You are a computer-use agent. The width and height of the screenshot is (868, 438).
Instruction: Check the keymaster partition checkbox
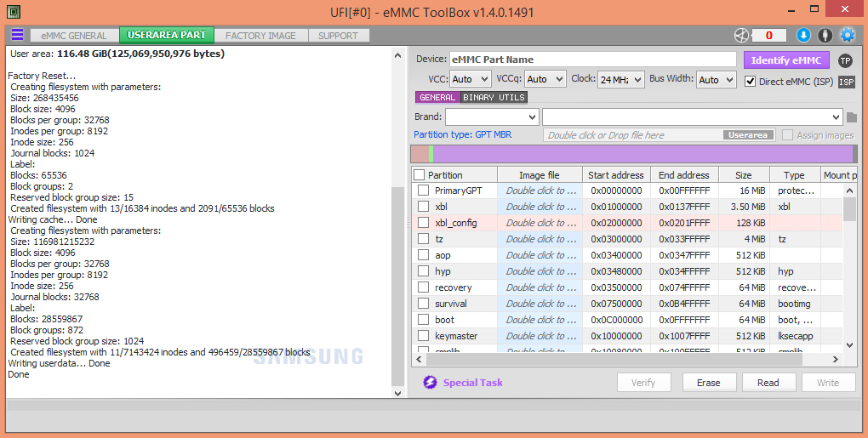pyautogui.click(x=424, y=336)
